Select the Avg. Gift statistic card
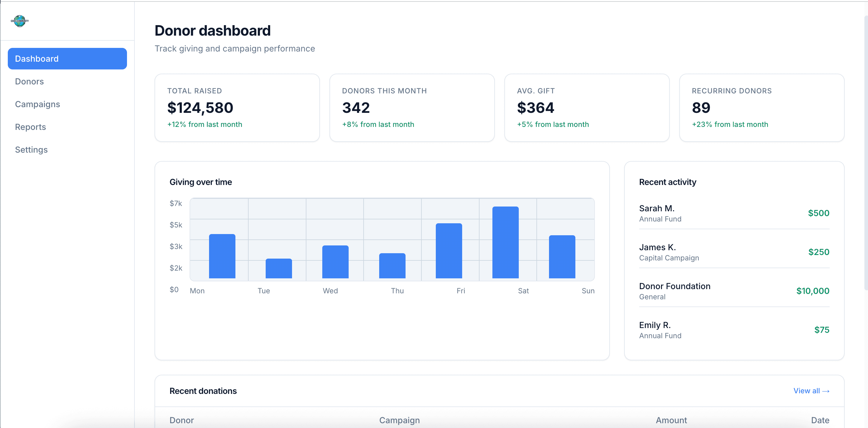This screenshot has width=868, height=428. pos(586,108)
